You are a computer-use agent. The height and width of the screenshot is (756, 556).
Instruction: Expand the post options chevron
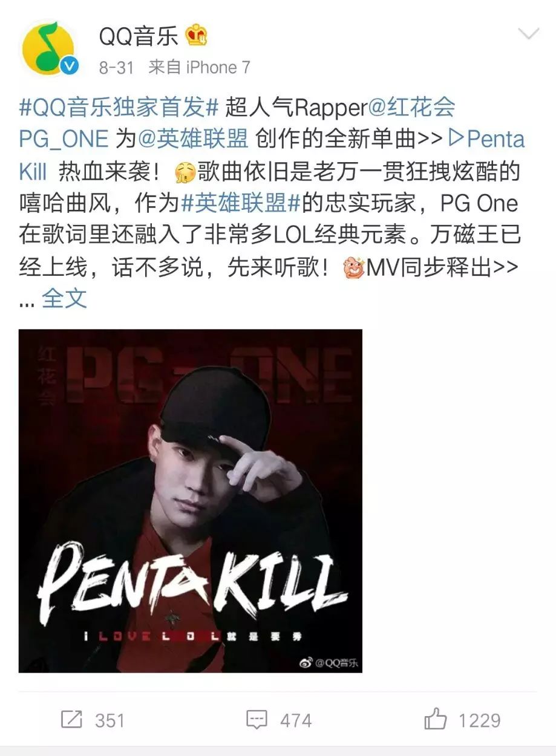point(529,33)
